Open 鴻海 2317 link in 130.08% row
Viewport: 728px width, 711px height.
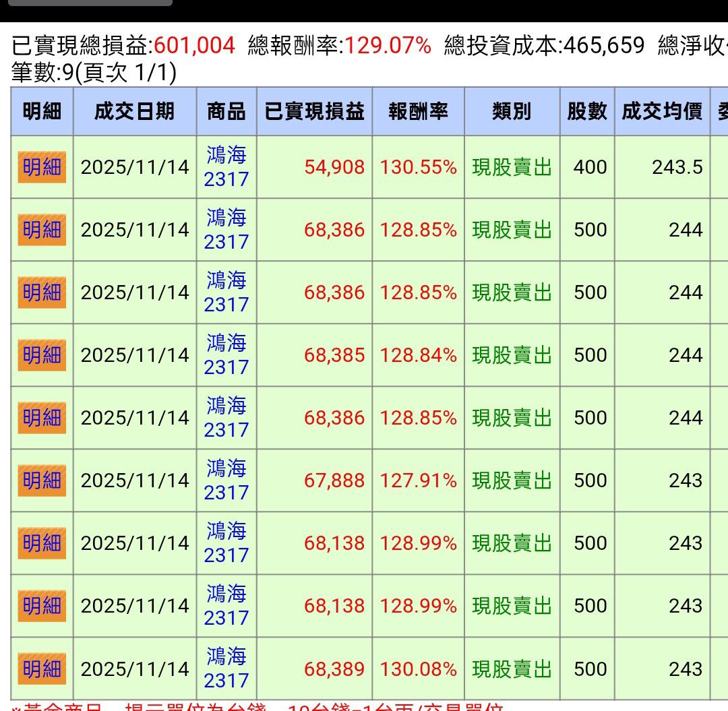[x=226, y=669]
